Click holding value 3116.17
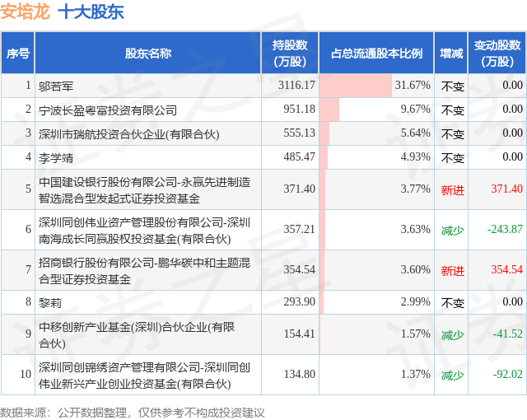 click(x=296, y=85)
